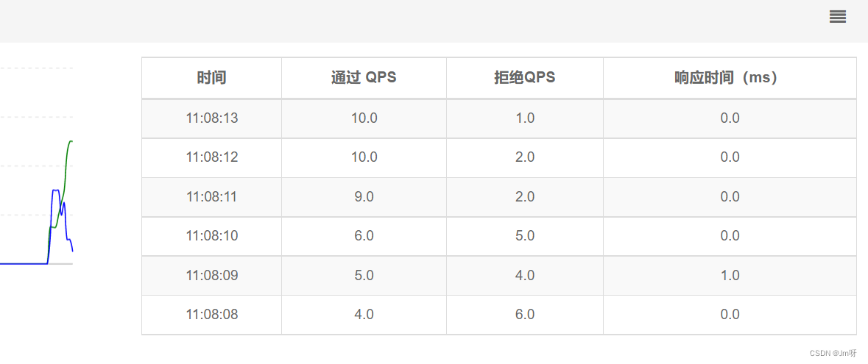Click response time 1.0 cell
This screenshot has height=364, width=868.
pyautogui.click(x=729, y=275)
